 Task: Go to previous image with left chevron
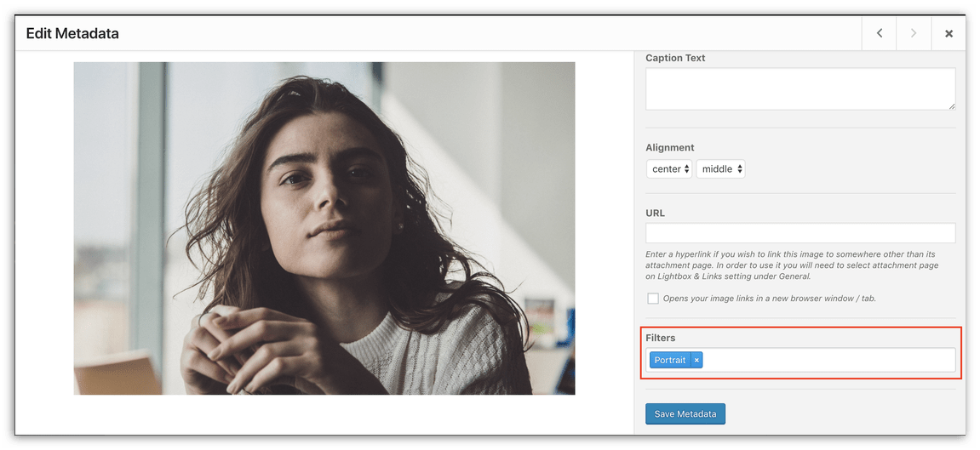[x=879, y=33]
